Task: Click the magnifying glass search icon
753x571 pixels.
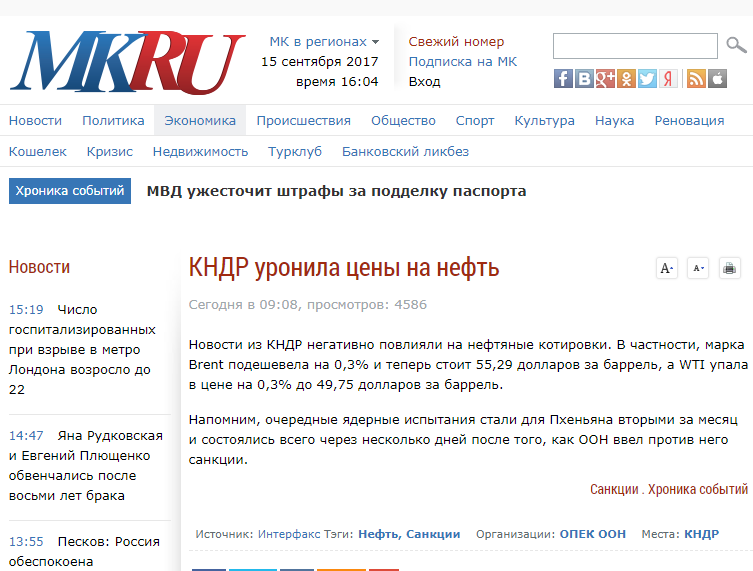Action: (736, 45)
